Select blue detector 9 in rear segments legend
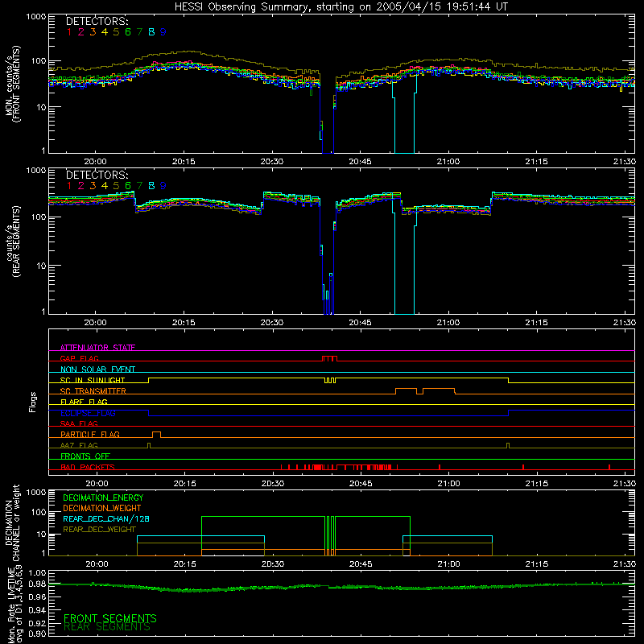The image size is (644, 644). [x=163, y=186]
